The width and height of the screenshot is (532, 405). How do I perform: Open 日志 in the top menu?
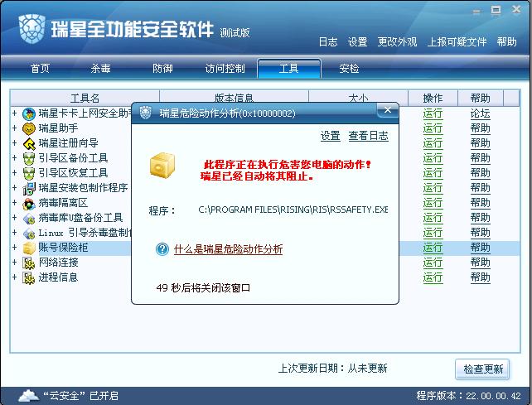click(328, 41)
